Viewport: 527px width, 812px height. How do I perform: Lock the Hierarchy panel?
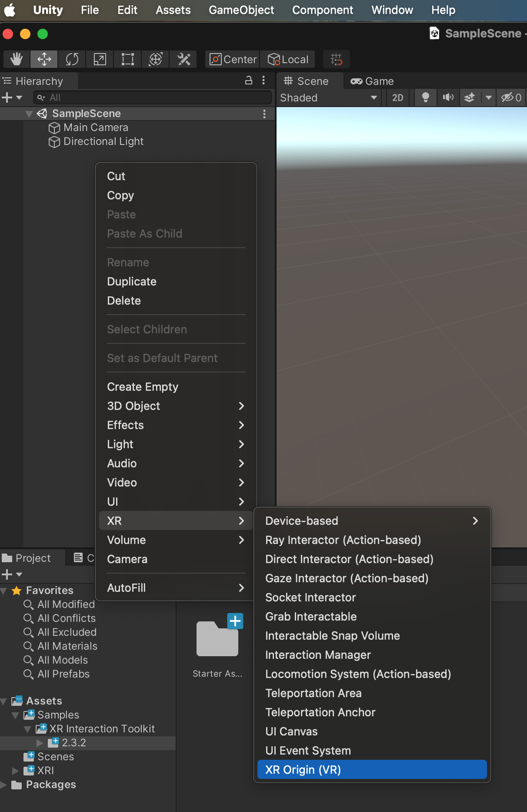pyautogui.click(x=249, y=81)
